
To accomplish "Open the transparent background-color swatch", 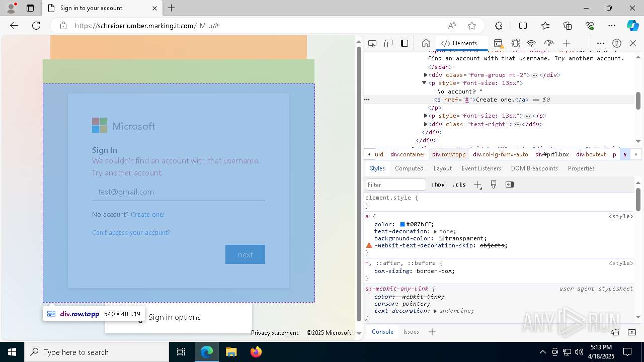I will [x=441, y=238].
